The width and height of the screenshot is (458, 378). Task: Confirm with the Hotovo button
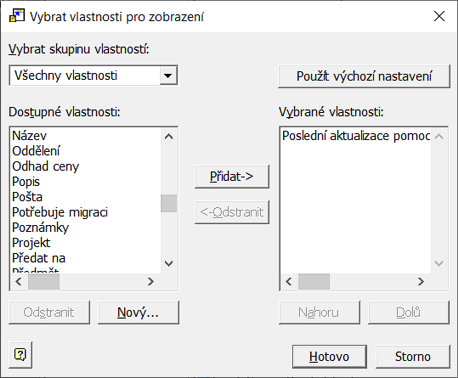click(x=329, y=357)
